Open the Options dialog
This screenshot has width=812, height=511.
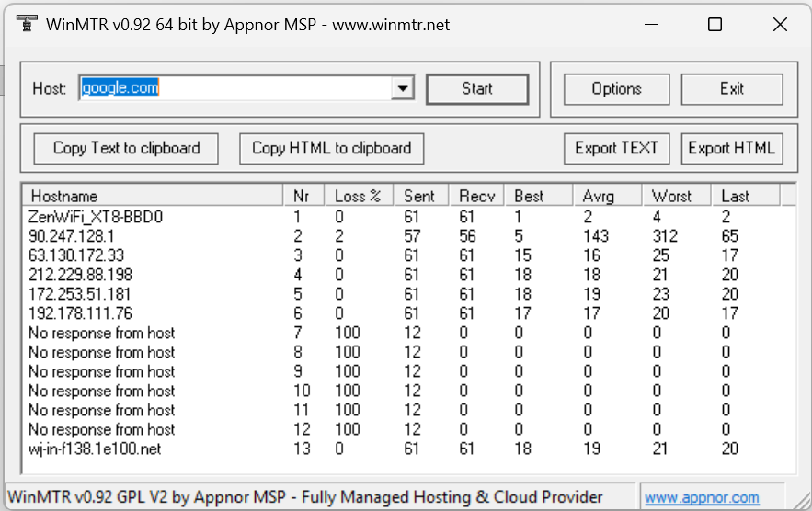[x=616, y=89]
